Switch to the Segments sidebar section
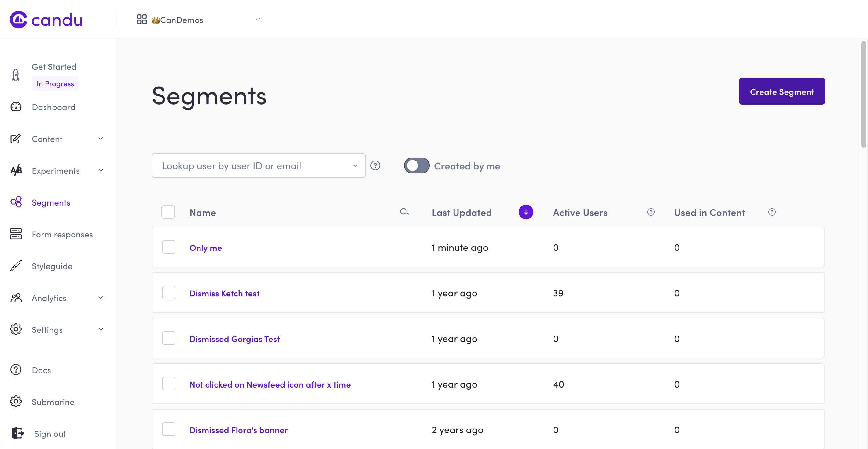Viewport: 868px width, 449px height. [51, 202]
